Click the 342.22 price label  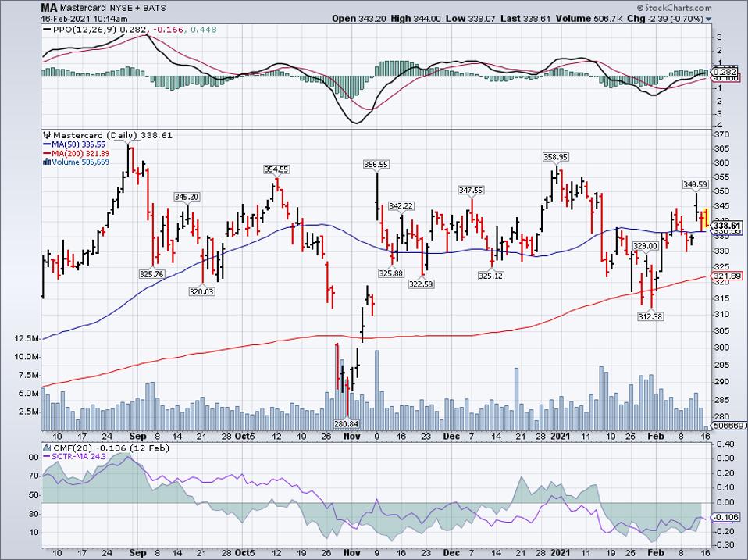(401, 206)
